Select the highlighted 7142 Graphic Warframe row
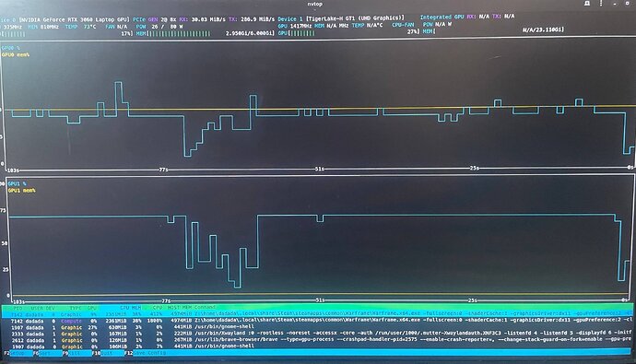Screen dimensions: 636x364 tap(318, 314)
